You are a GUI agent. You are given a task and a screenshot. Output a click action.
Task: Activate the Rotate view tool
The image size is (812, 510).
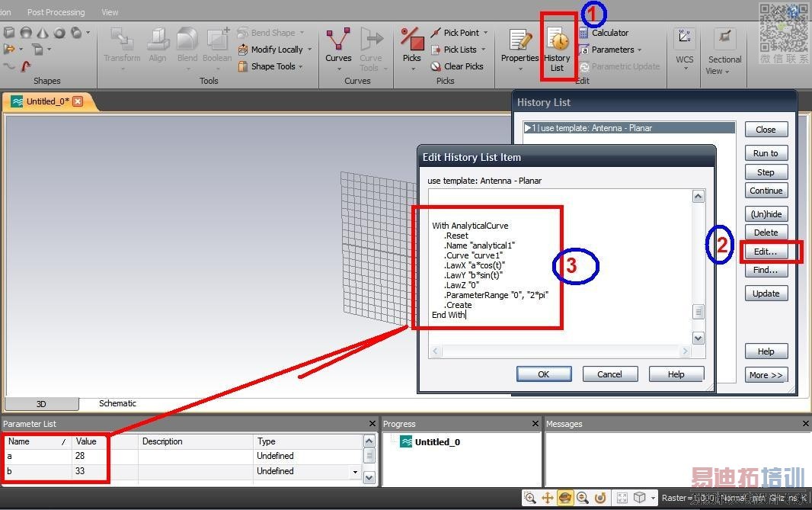(565, 498)
